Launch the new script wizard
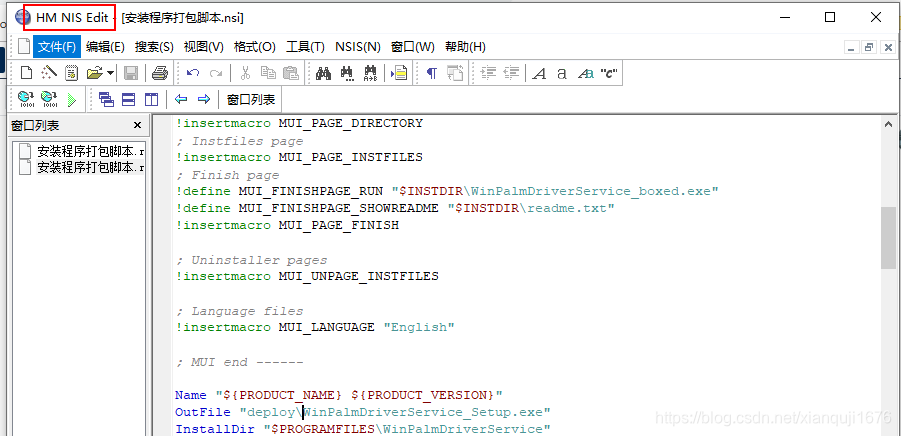The height and width of the screenshot is (436, 901). pyautogui.click(x=49, y=73)
